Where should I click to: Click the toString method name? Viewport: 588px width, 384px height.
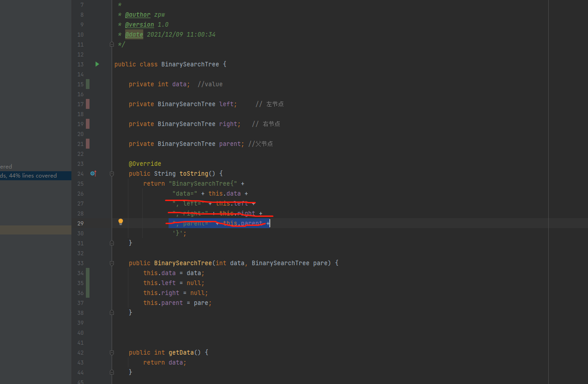tap(194, 173)
